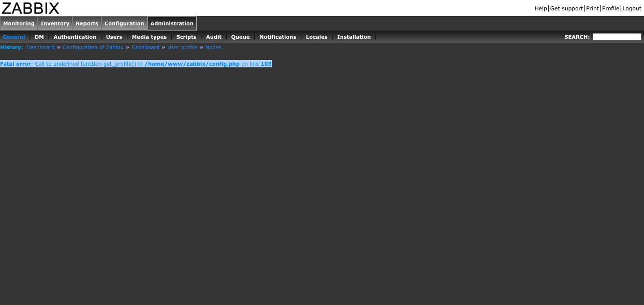This screenshot has height=305, width=644.
Task: Go to Authentication settings
Action: tap(75, 37)
